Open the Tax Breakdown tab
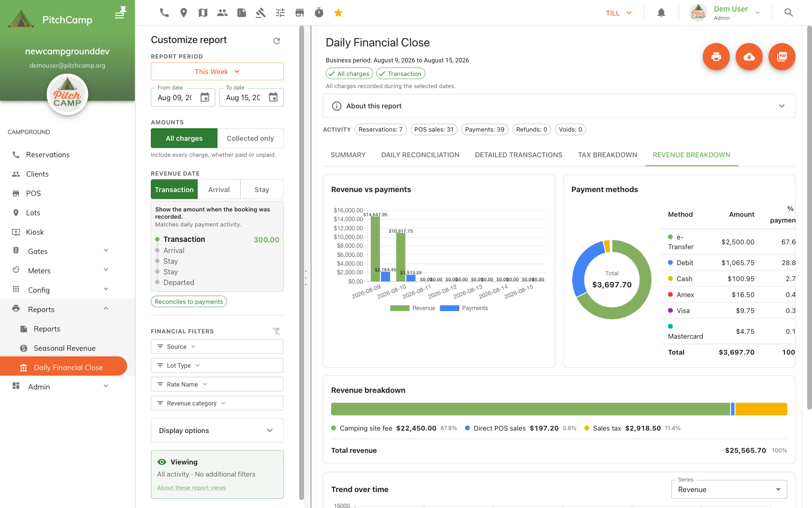The width and height of the screenshot is (812, 508). coord(608,155)
